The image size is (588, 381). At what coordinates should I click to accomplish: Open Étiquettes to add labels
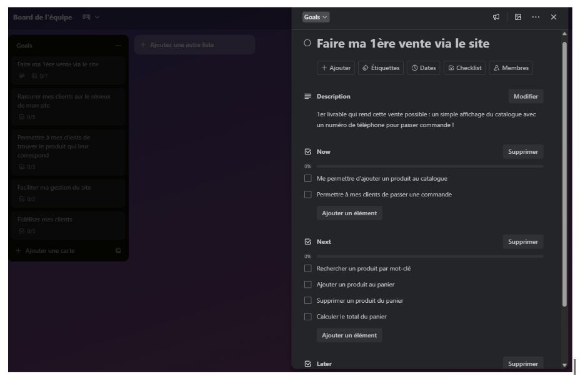pos(381,68)
